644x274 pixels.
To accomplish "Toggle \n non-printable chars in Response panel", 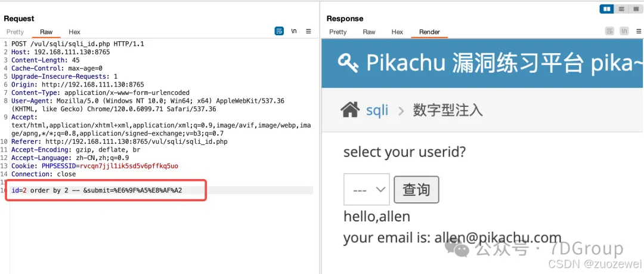I will (x=624, y=31).
